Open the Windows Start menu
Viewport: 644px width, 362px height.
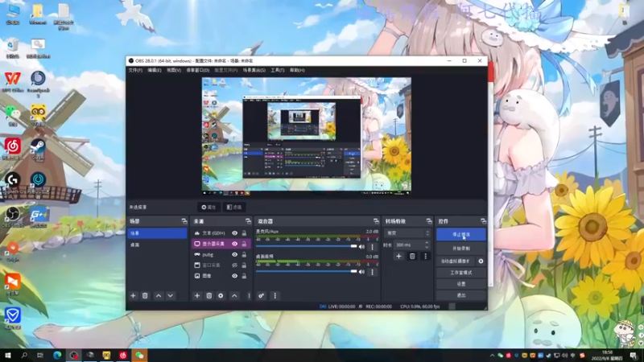tap(8, 355)
